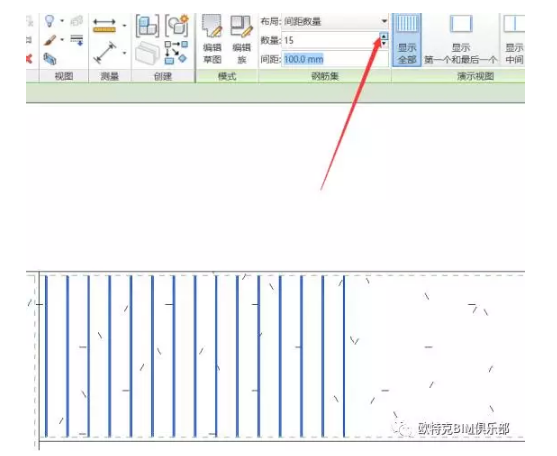This screenshot has width=557, height=456.
Task: Click the linework tool icon with blue arrow
Action: [x=76, y=39]
